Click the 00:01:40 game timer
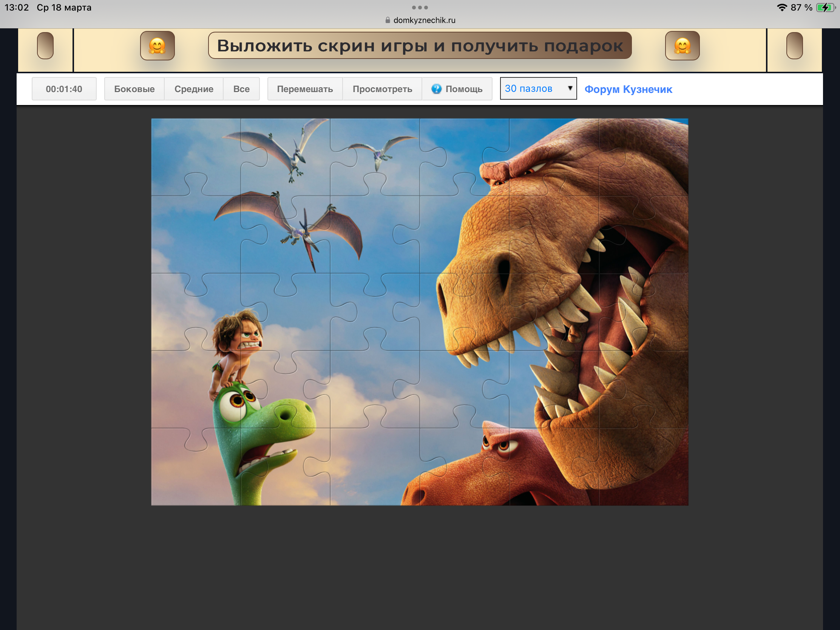840x630 pixels. click(x=64, y=89)
